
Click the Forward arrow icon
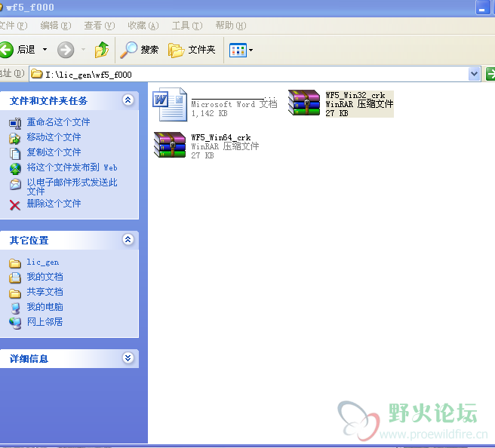pyautogui.click(x=66, y=50)
